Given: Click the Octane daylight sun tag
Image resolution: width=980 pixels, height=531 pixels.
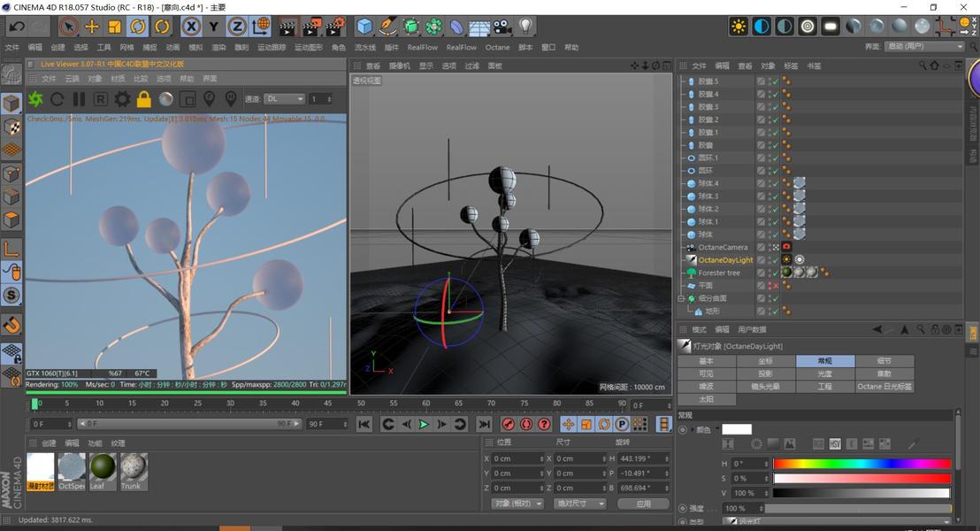Looking at the screenshot, I should point(786,259).
